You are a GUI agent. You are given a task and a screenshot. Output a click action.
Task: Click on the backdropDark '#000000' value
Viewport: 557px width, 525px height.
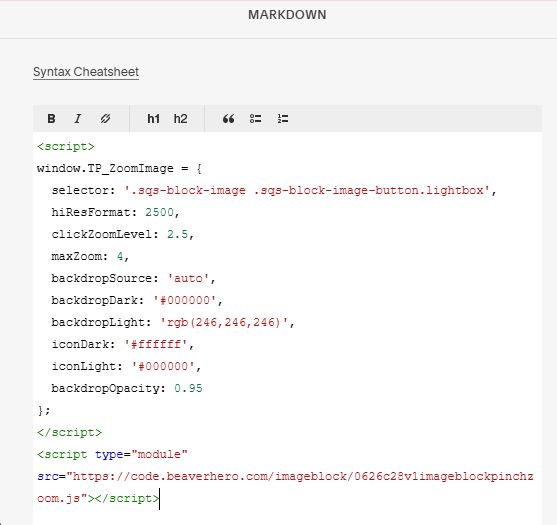(x=185, y=301)
